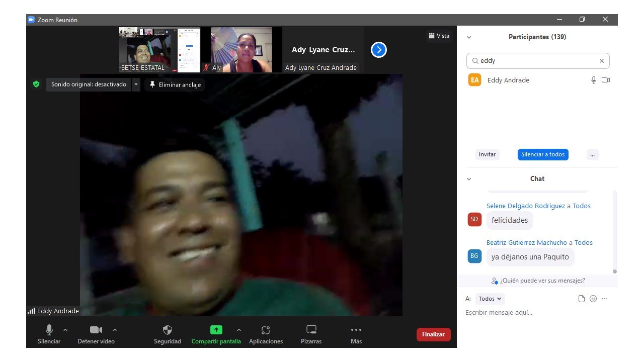Screen dimensions: 644x362
Task: Click Todos link after Beatriz's name
Action: pyautogui.click(x=584, y=242)
